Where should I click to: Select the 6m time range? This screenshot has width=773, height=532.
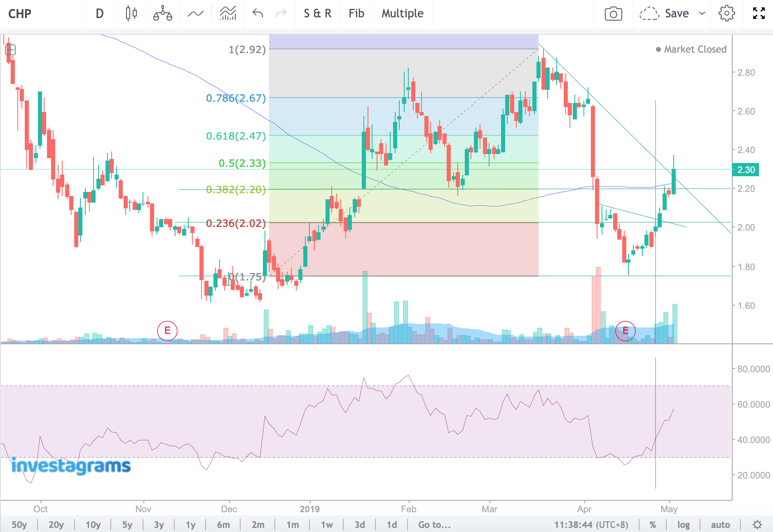click(223, 525)
